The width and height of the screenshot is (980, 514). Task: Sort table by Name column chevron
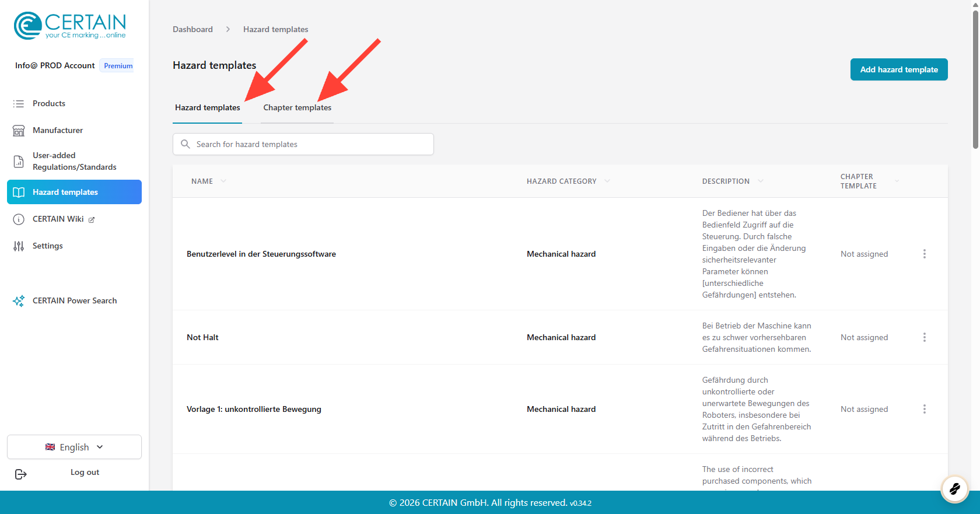[223, 181]
